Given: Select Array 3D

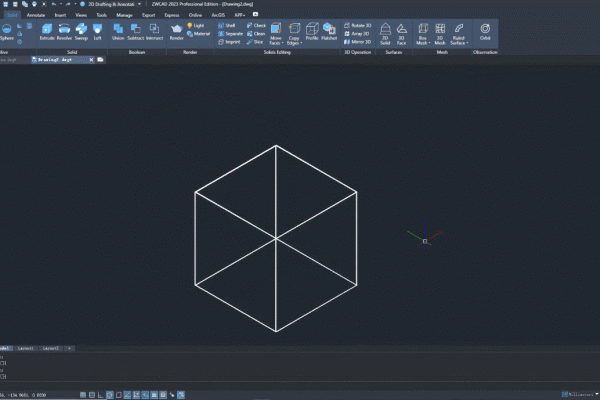Looking at the screenshot, I should (357, 34).
